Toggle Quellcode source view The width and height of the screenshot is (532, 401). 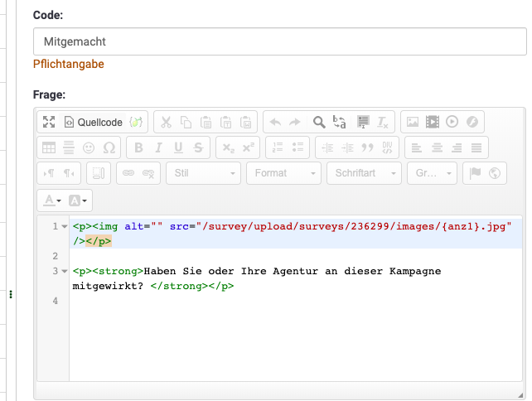93,123
